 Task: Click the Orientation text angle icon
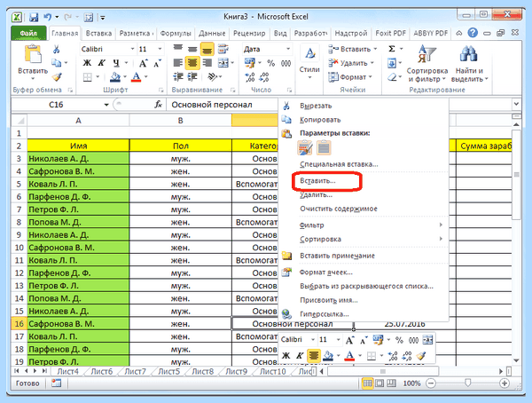pos(212,77)
